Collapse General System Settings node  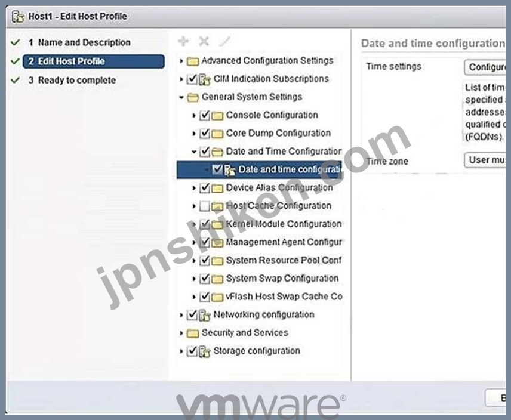181,97
